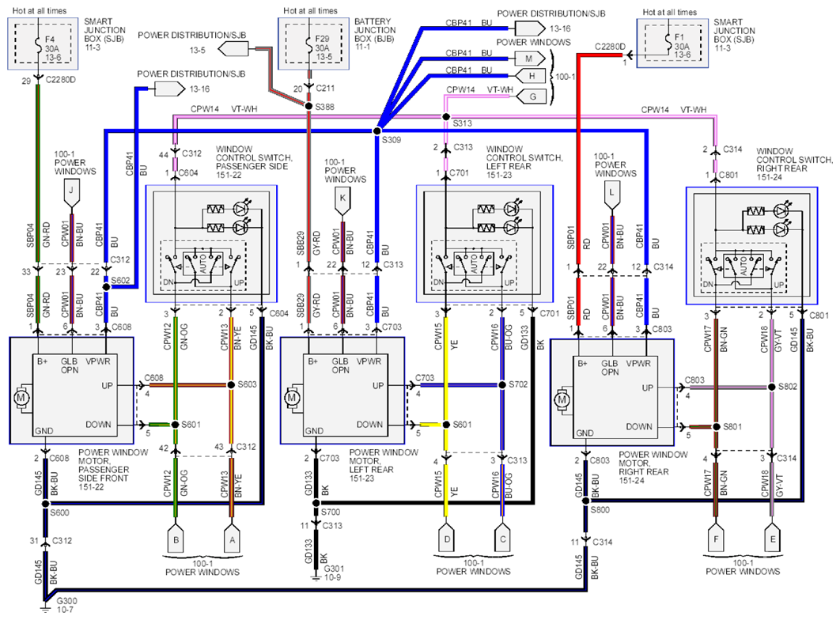840x620 pixels.
Task: Click the G300 ground symbol
Action: pos(45,609)
